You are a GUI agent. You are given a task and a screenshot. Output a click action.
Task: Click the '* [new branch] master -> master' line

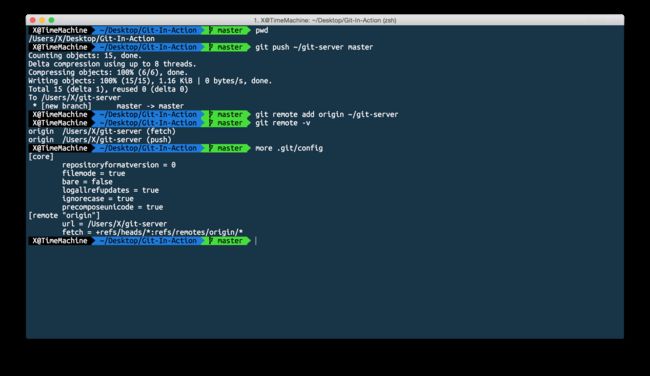(x=108, y=106)
